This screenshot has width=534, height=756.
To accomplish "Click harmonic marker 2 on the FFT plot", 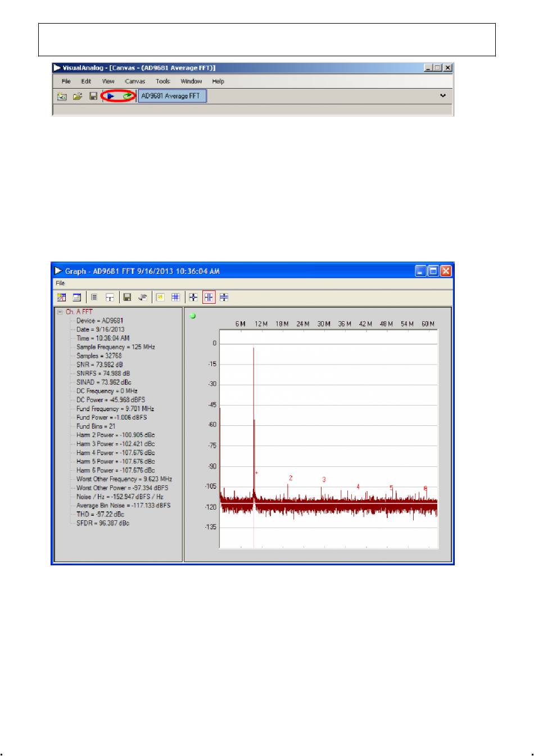I will pyautogui.click(x=291, y=478).
